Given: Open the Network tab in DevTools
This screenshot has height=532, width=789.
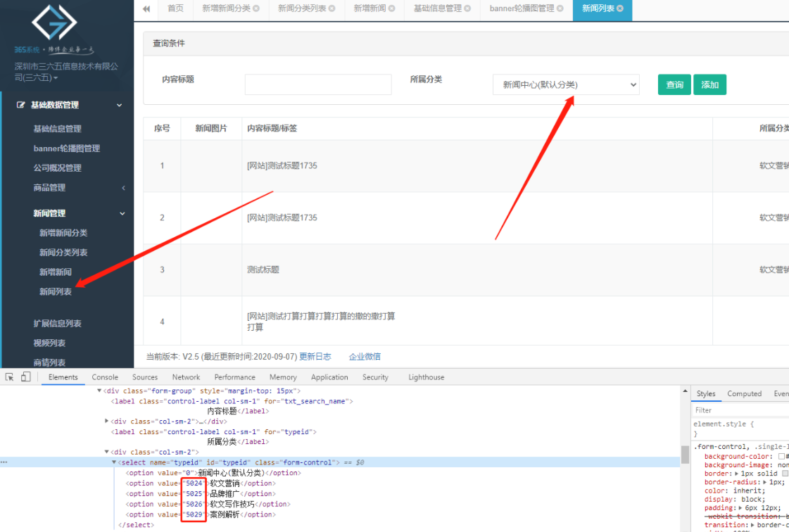Looking at the screenshot, I should tap(186, 377).
